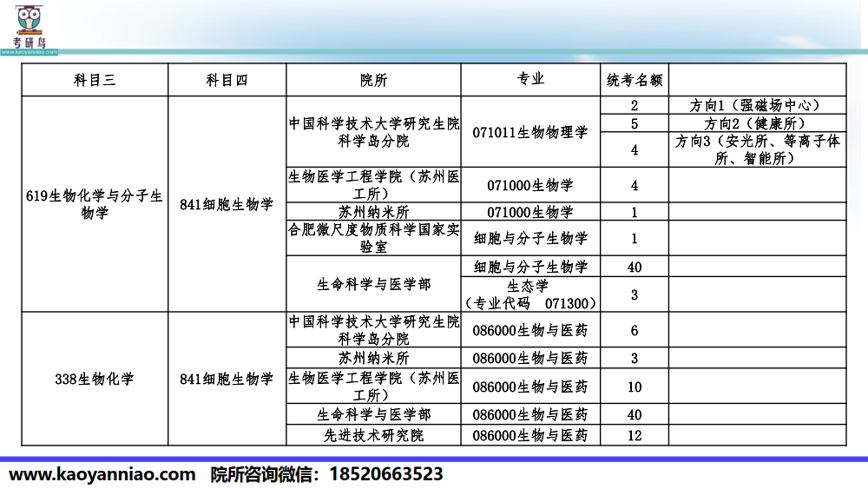Click 方向2（健康所）

pyautogui.click(x=757, y=123)
